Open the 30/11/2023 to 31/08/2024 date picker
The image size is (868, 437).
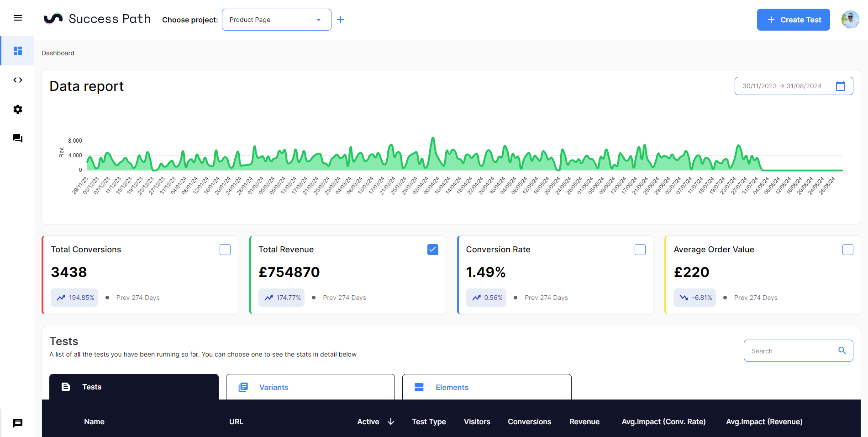click(782, 86)
